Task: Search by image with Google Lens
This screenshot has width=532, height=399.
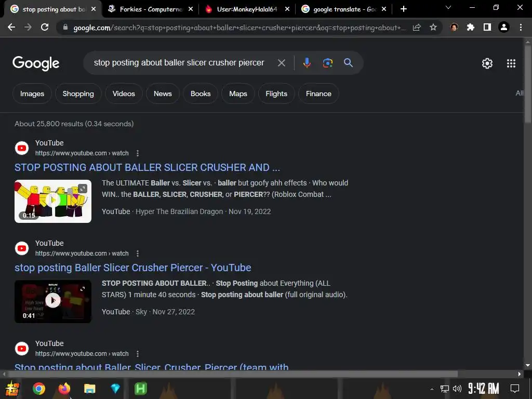Action: [x=327, y=63]
